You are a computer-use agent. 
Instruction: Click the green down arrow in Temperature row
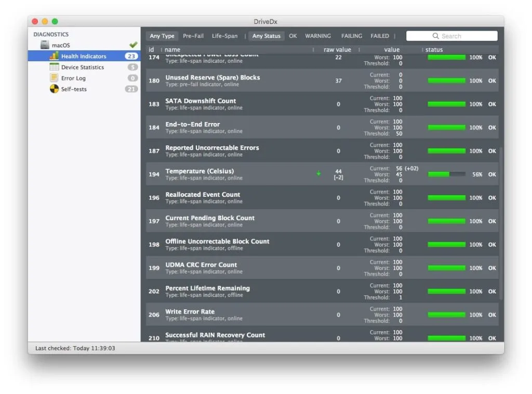click(318, 173)
